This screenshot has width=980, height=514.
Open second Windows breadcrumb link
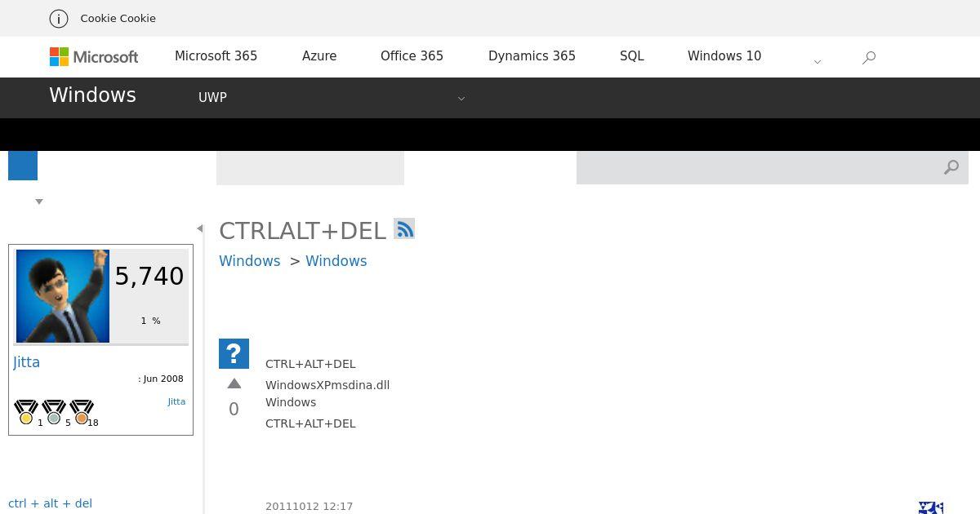tap(336, 261)
